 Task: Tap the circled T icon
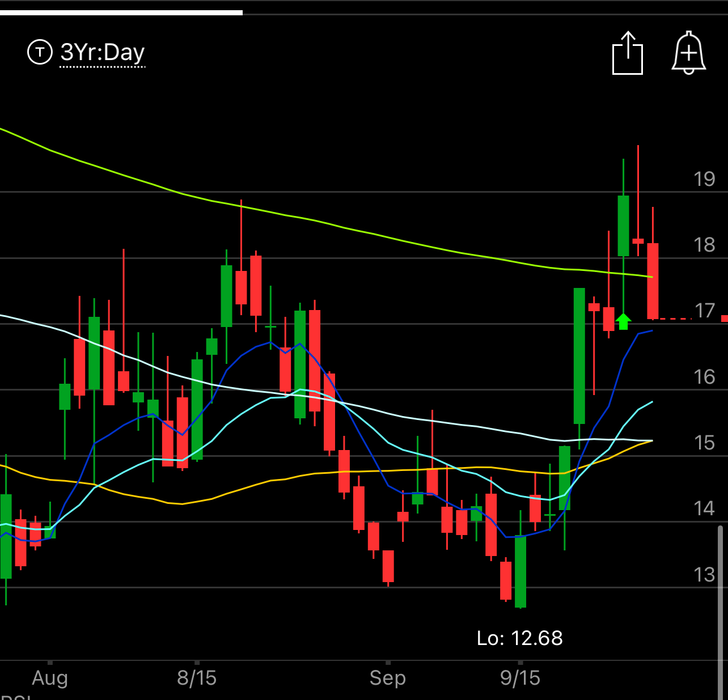click(x=40, y=52)
